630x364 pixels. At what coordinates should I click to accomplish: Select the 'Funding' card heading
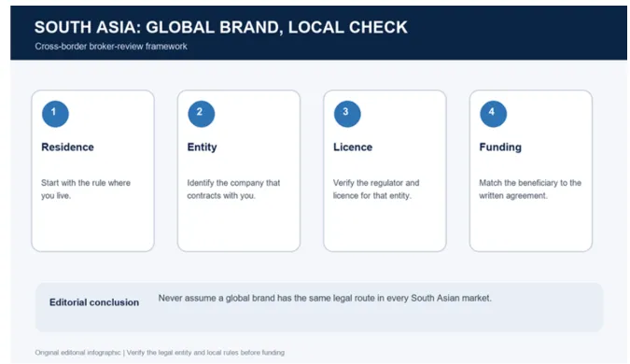(500, 147)
